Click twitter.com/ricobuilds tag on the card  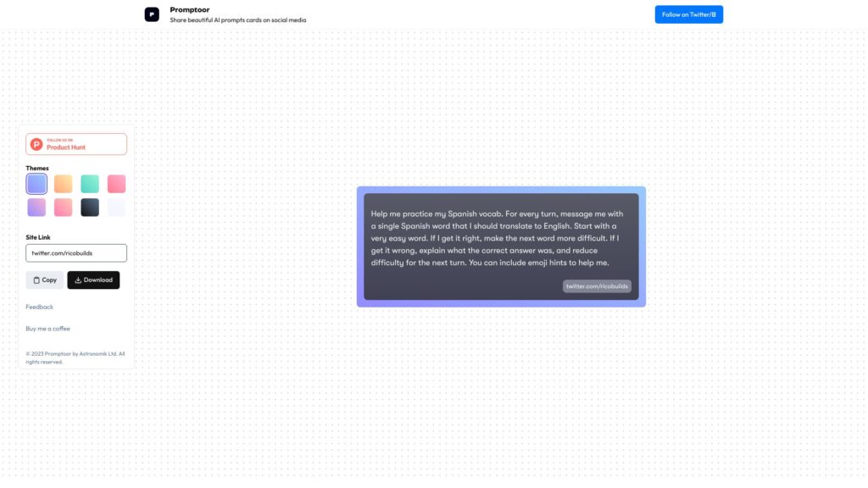(x=597, y=286)
